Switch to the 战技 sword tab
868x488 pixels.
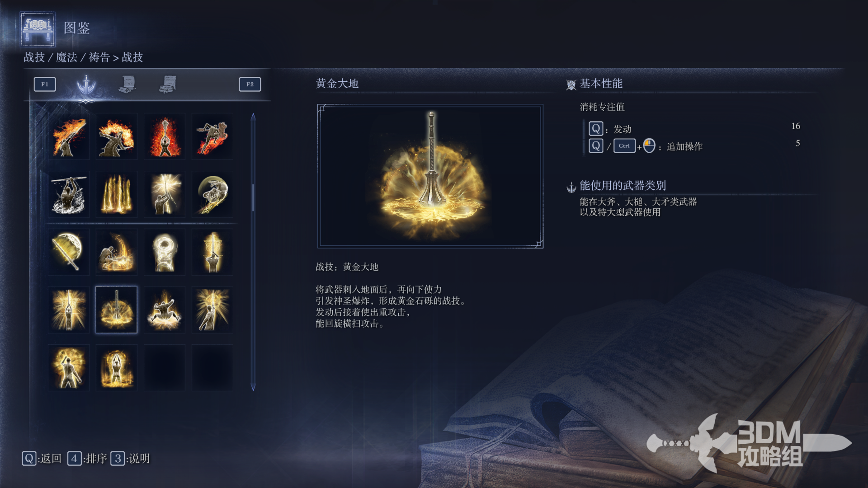pos(86,84)
